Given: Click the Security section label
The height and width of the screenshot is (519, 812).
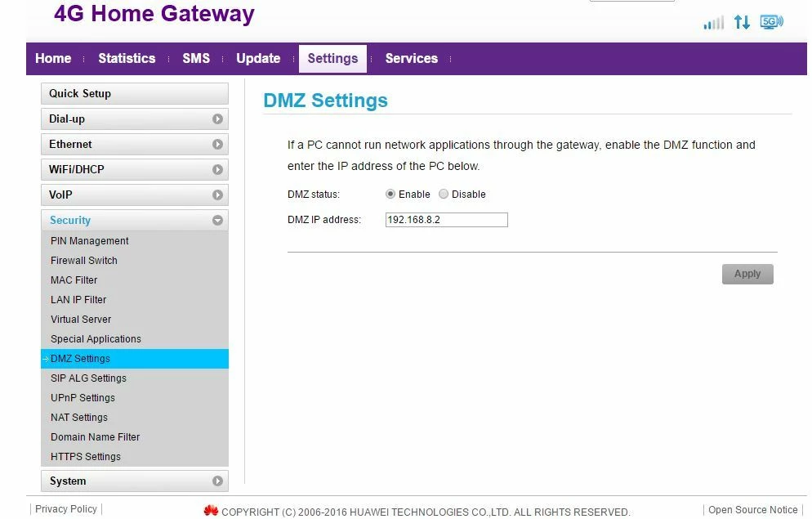Looking at the screenshot, I should coord(70,221).
